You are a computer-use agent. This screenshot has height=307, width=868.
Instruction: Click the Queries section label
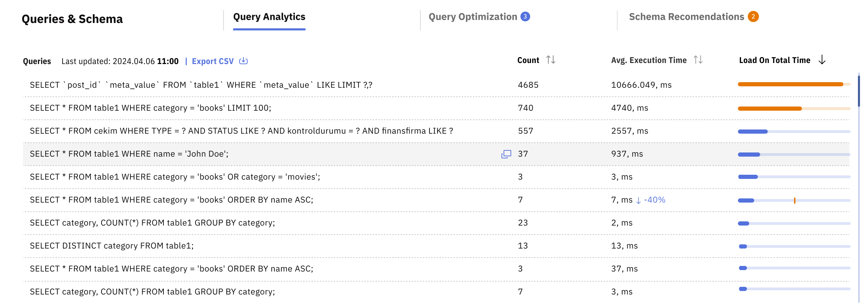coord(37,61)
